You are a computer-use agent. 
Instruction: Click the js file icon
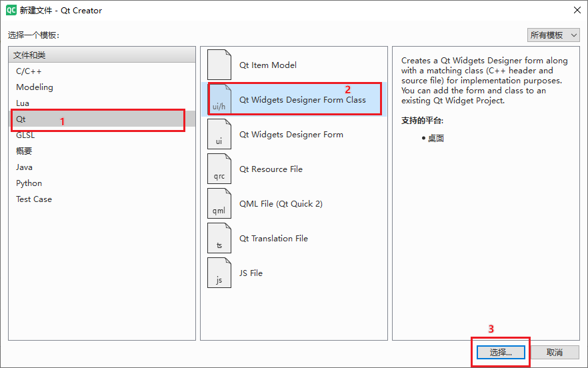pos(219,273)
